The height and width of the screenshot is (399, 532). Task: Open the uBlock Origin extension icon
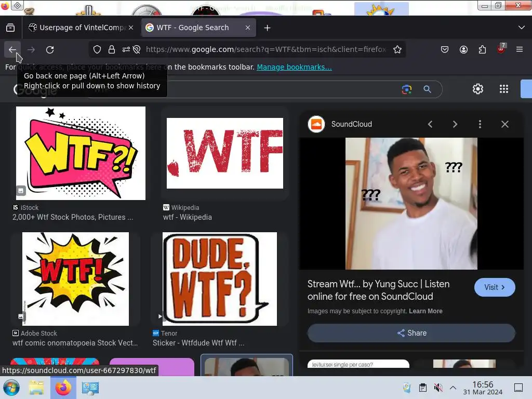[x=501, y=49]
